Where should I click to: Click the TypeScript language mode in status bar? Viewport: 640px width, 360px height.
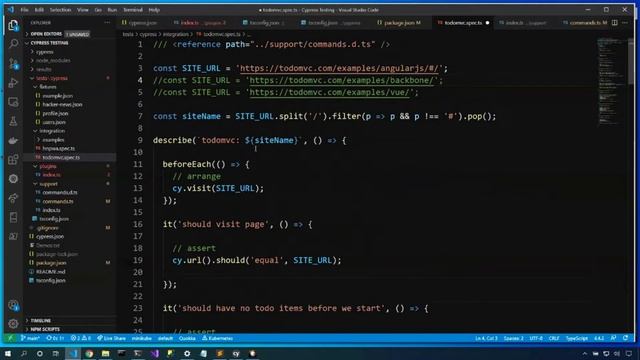[x=577, y=338]
